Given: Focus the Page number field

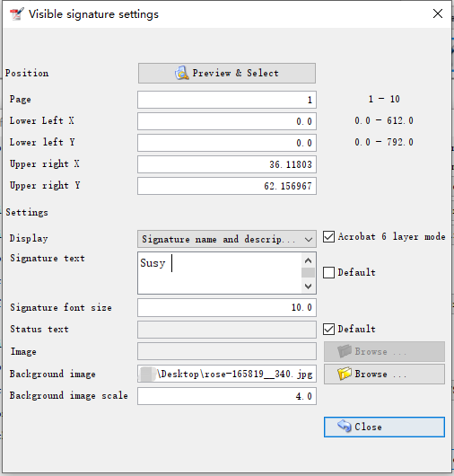Looking at the screenshot, I should point(227,100).
